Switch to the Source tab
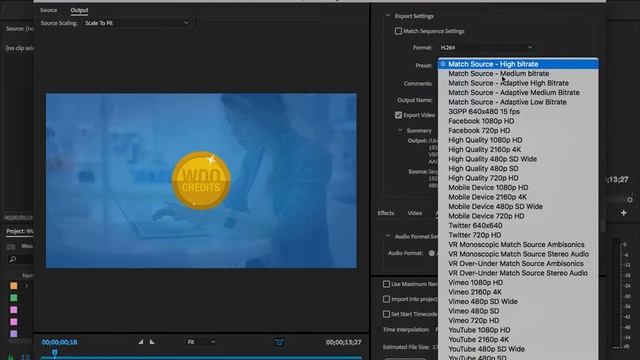This screenshot has width=640, height=360. click(49, 10)
